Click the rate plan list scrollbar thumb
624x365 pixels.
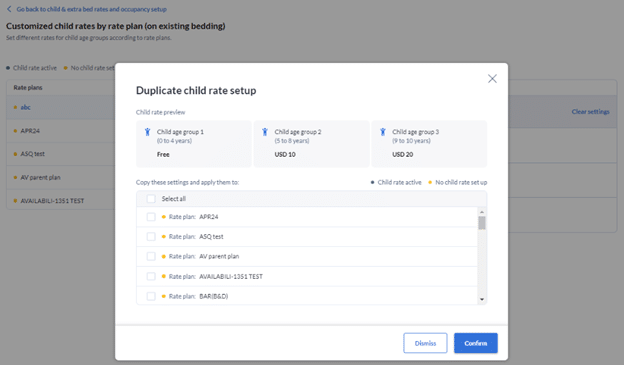(x=482, y=223)
